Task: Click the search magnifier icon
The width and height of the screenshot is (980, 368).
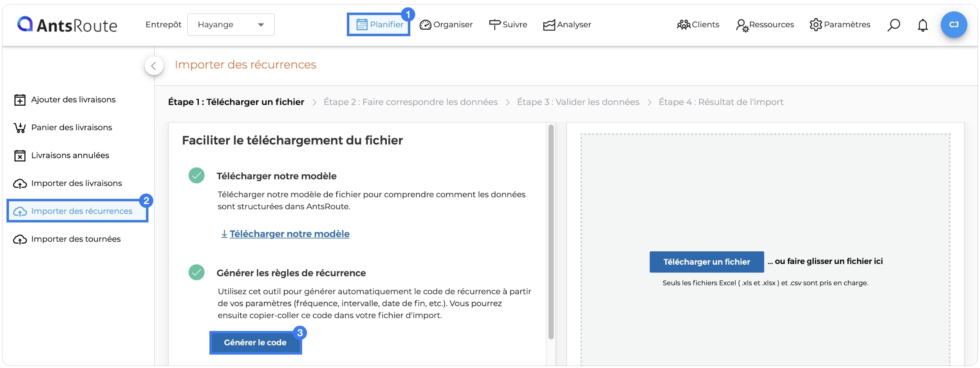Action: point(893,25)
